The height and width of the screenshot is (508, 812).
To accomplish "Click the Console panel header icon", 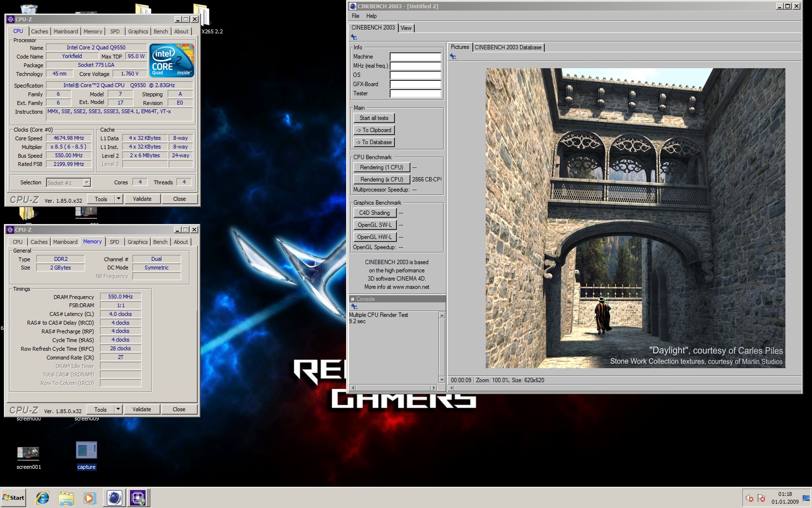I will pos(352,299).
